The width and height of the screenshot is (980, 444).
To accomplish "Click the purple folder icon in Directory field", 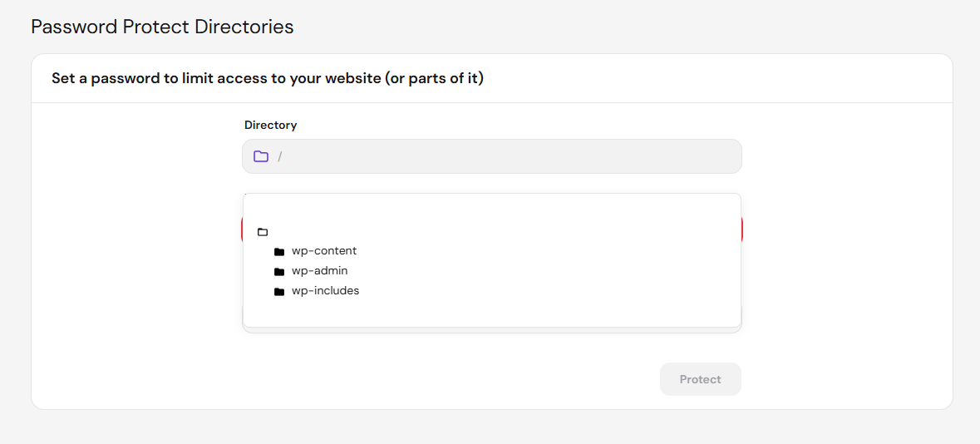I will [x=261, y=156].
